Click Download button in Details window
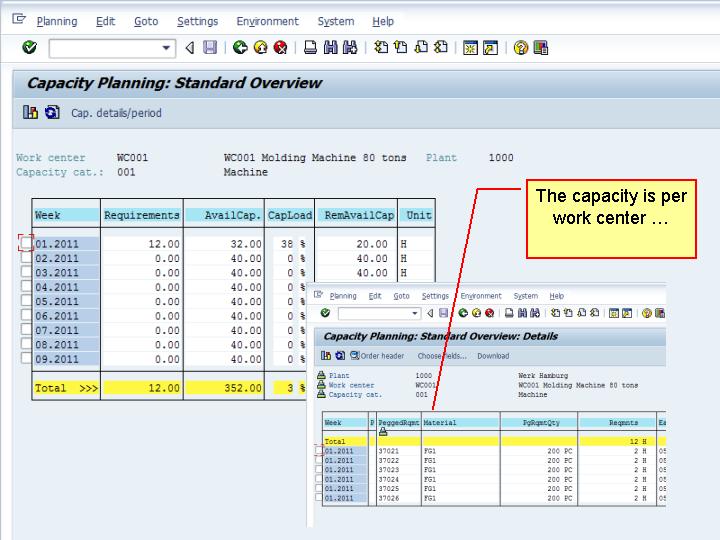 tap(493, 356)
